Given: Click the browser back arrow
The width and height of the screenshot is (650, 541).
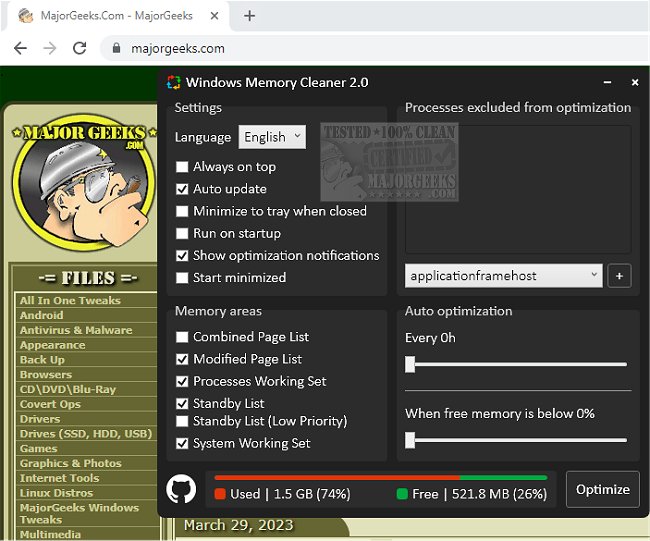Looking at the screenshot, I should [x=20, y=48].
